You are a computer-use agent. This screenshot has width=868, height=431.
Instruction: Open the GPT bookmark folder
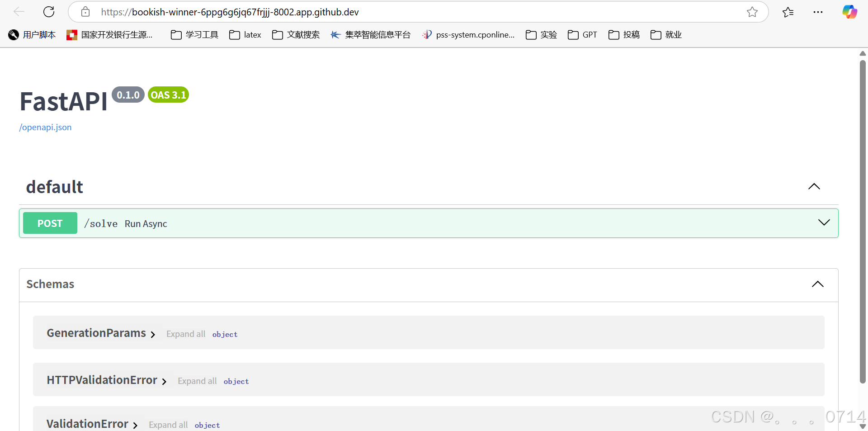tap(582, 35)
